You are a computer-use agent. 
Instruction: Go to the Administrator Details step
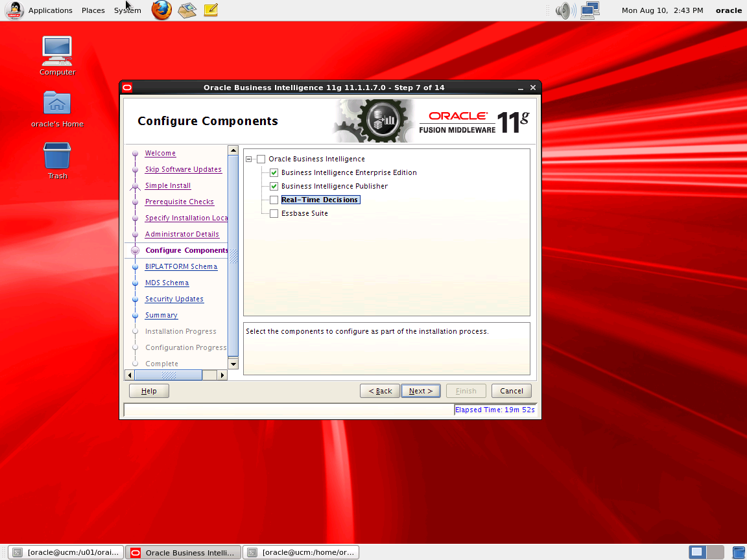pos(182,234)
